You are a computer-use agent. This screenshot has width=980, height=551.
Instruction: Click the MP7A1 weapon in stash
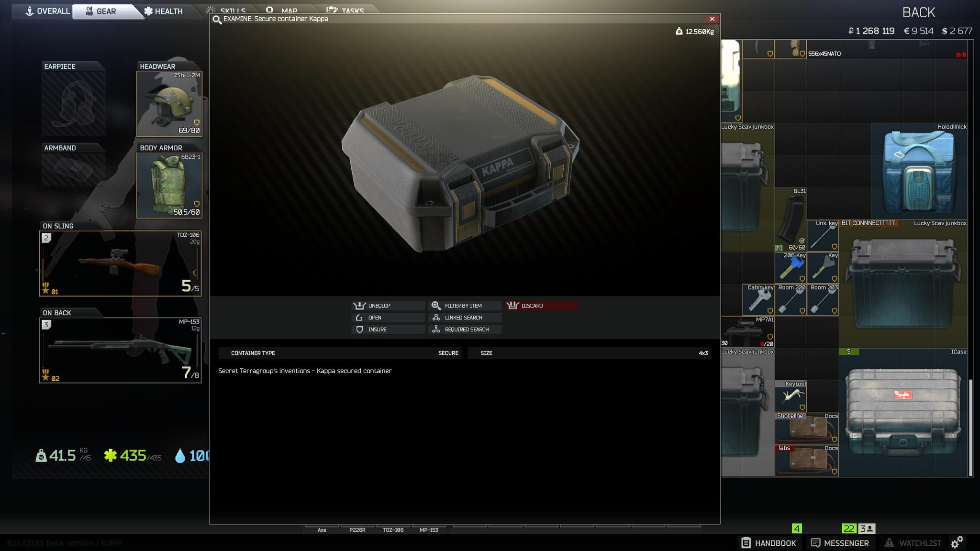click(748, 332)
